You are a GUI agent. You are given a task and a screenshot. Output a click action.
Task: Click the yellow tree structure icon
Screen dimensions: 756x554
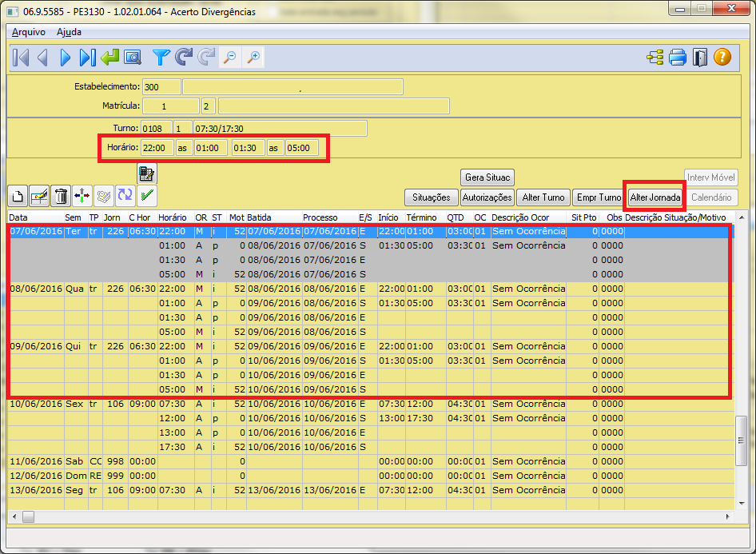(655, 58)
